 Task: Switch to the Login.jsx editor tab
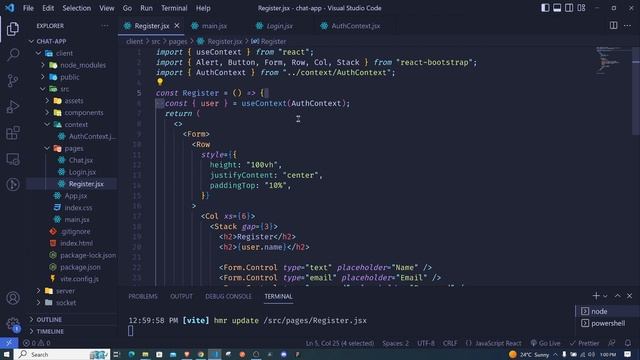pyautogui.click(x=279, y=26)
